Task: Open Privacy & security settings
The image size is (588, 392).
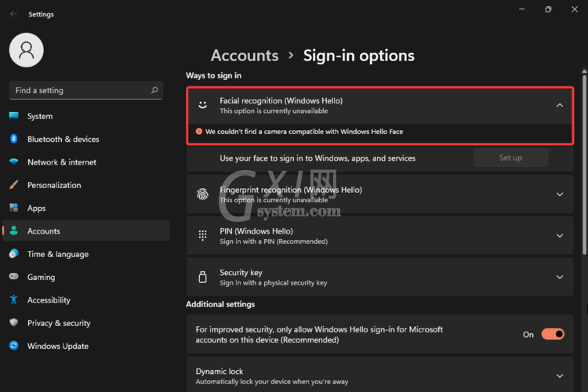Action: pyautogui.click(x=86, y=322)
